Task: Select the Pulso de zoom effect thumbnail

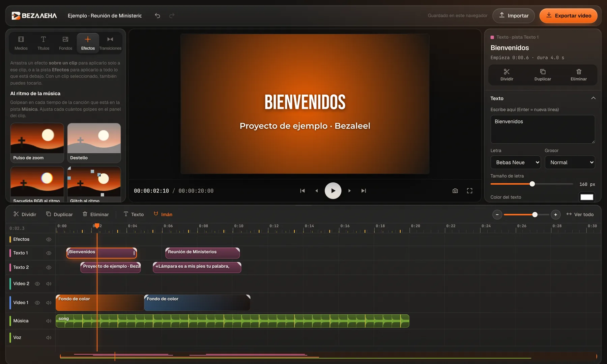Action: coord(37,143)
